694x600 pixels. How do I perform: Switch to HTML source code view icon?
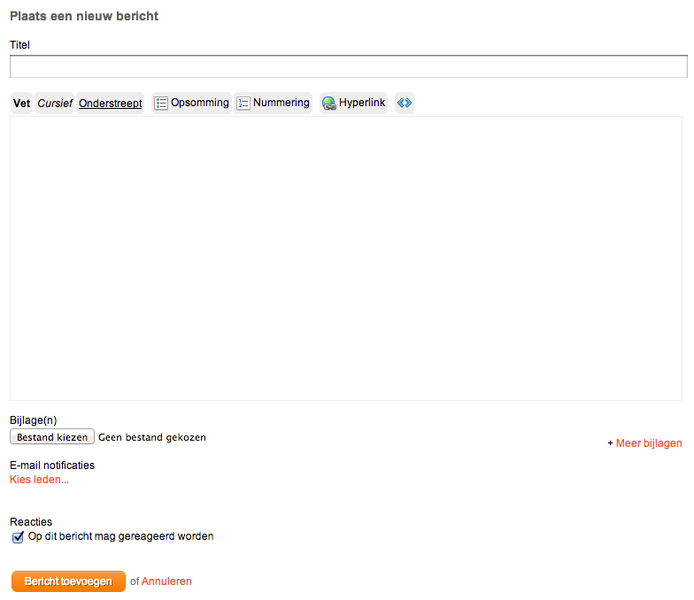[x=404, y=103]
